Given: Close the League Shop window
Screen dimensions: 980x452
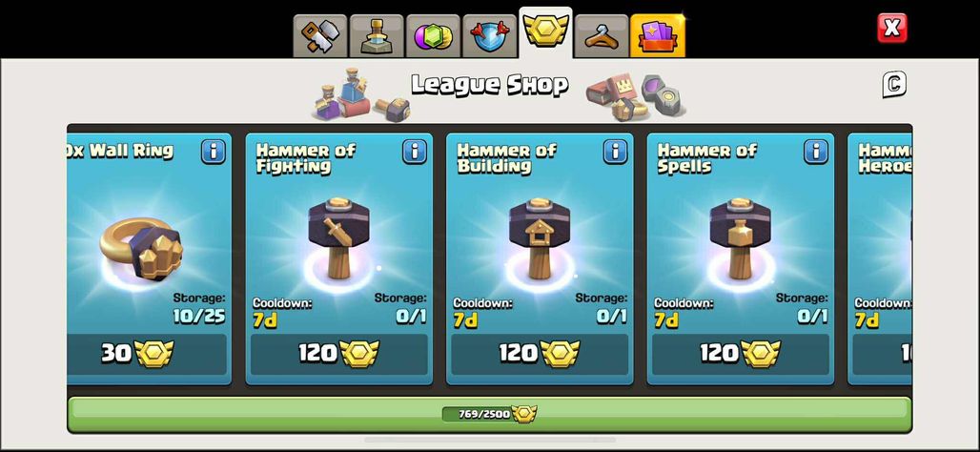Looking at the screenshot, I should pos(892,29).
